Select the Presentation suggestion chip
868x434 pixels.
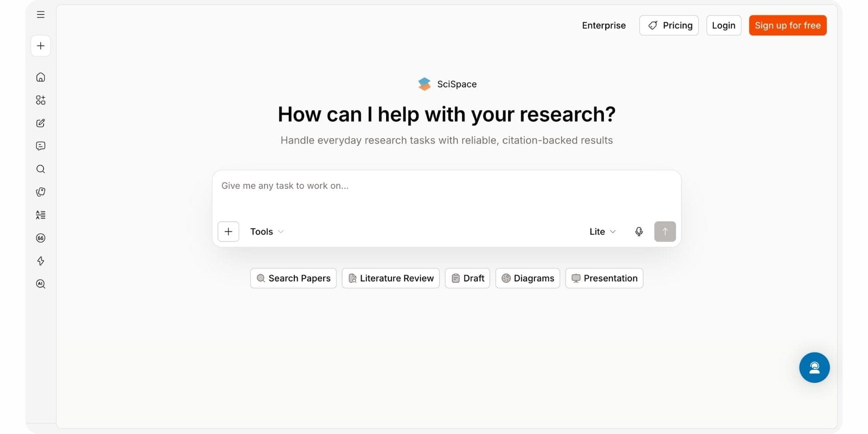pos(604,278)
